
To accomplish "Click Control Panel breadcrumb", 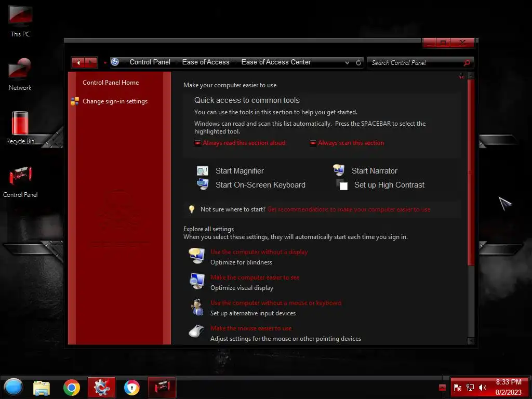I will click(150, 62).
